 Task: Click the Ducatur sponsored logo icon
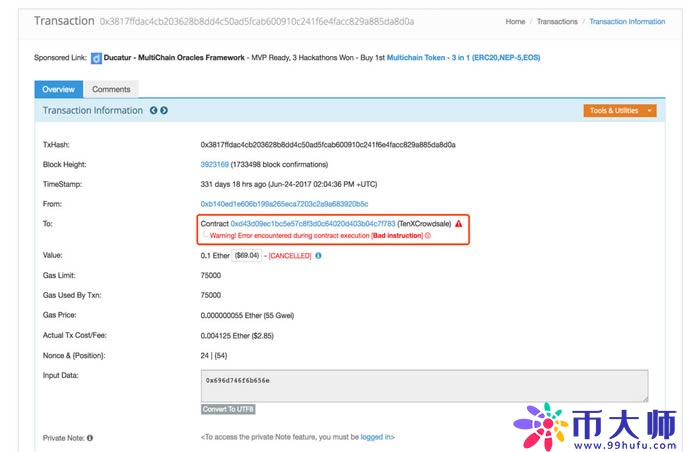coord(96,58)
